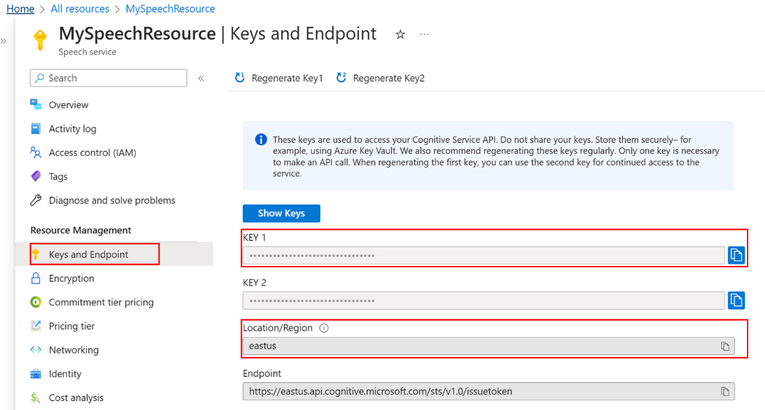Screen dimensions: 765x410
Task: Favorite the resource with star icon
Action: [400, 35]
